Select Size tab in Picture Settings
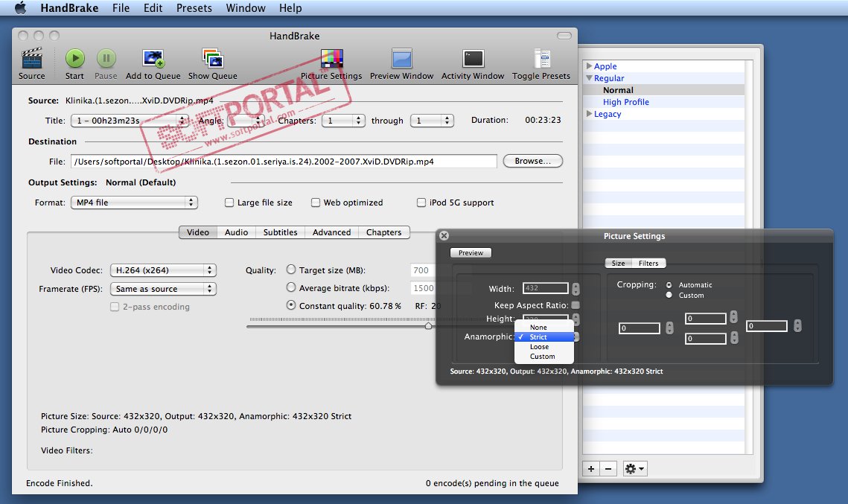This screenshot has width=848, height=504. (x=618, y=264)
